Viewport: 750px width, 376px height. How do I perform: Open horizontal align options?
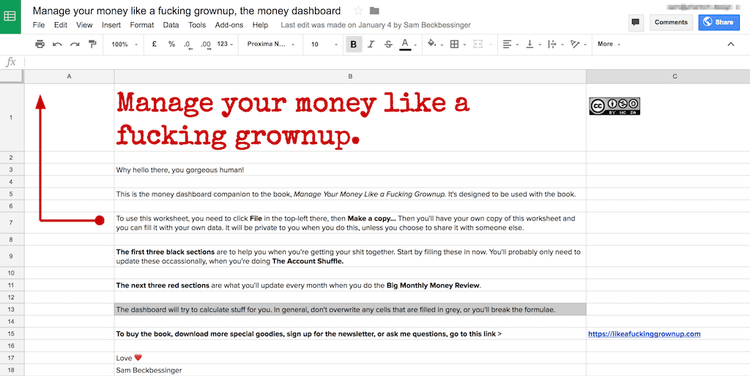(507, 44)
